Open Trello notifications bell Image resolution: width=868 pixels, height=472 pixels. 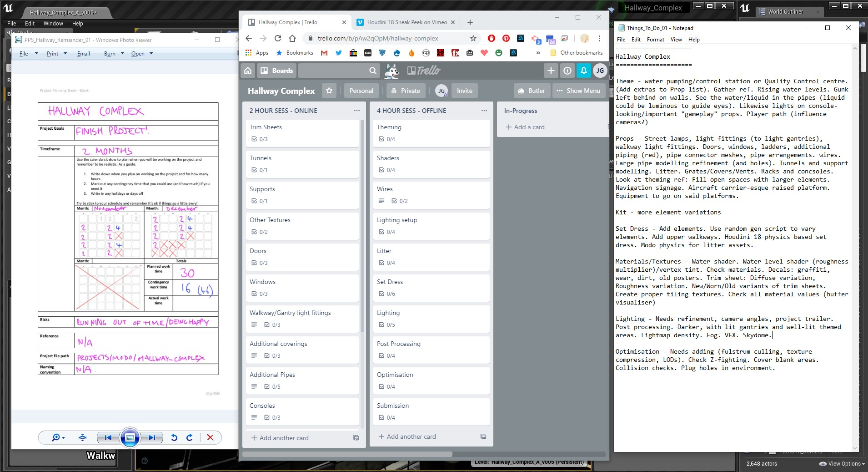(x=584, y=71)
